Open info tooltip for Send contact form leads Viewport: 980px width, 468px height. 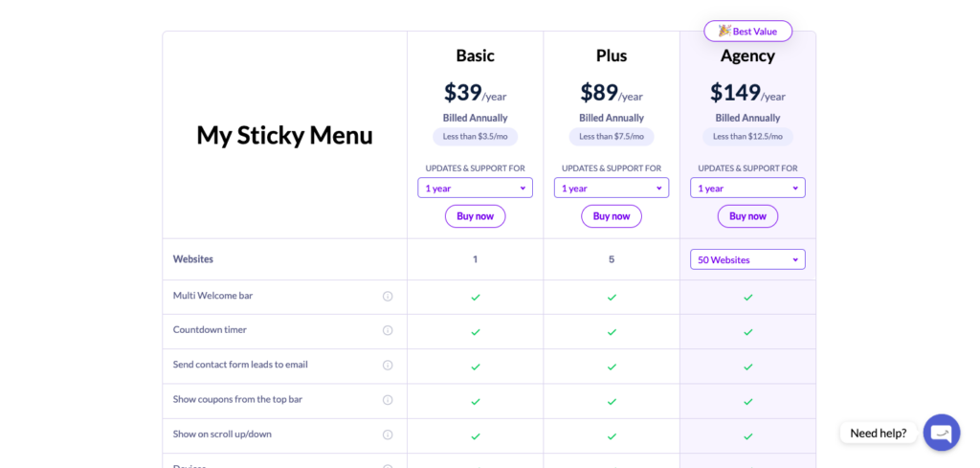(388, 366)
